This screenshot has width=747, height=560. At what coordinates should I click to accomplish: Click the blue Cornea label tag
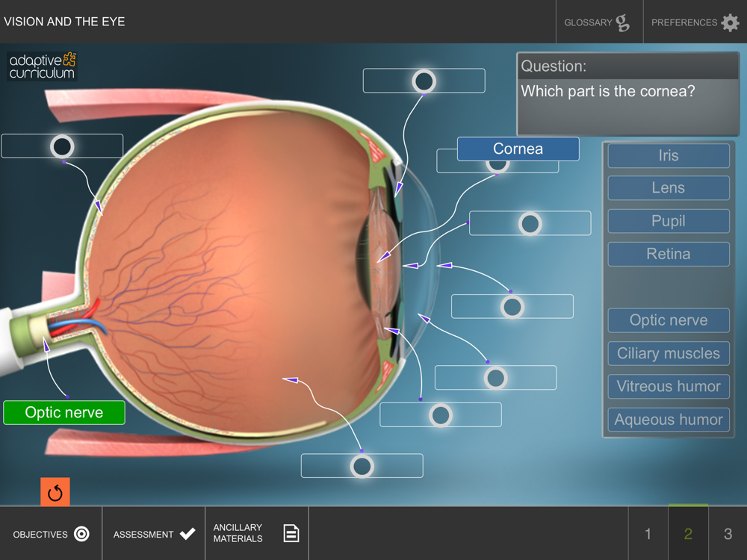point(518,149)
